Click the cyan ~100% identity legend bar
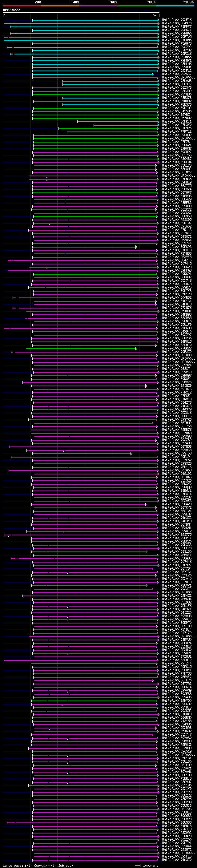 pyautogui.click(x=175, y=6)
